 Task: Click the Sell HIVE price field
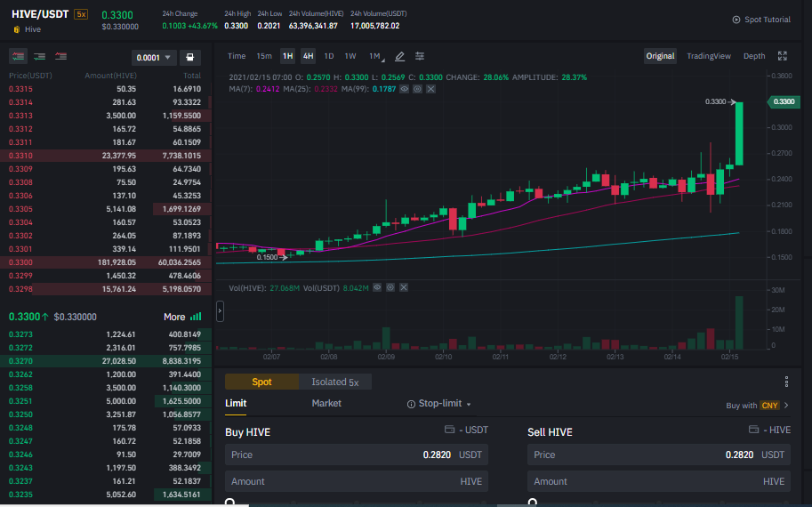pyautogui.click(x=659, y=455)
